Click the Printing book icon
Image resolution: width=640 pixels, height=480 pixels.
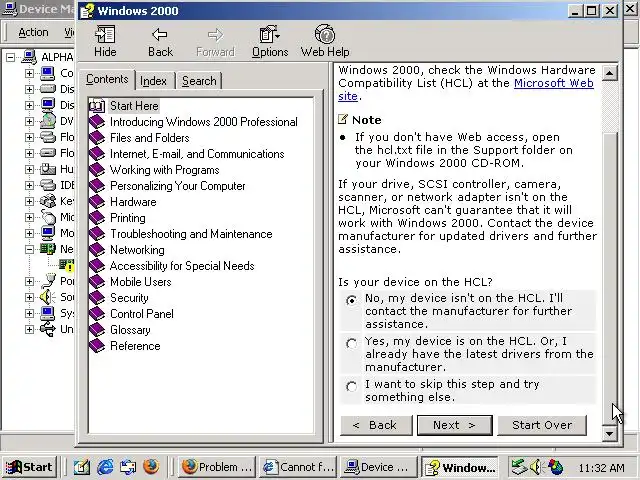point(97,218)
